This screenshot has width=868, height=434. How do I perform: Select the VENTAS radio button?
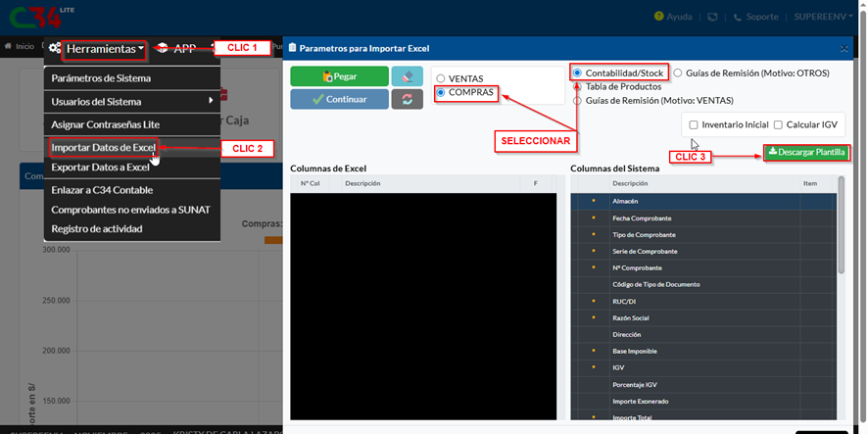click(441, 78)
